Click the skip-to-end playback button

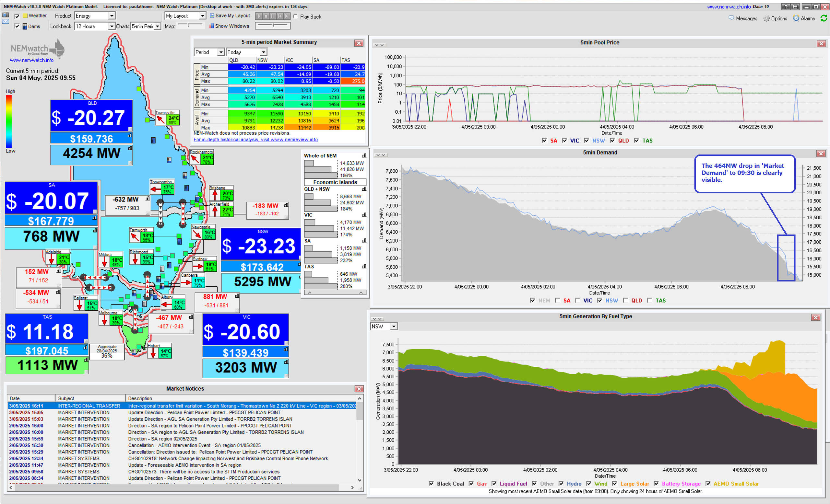287,16
